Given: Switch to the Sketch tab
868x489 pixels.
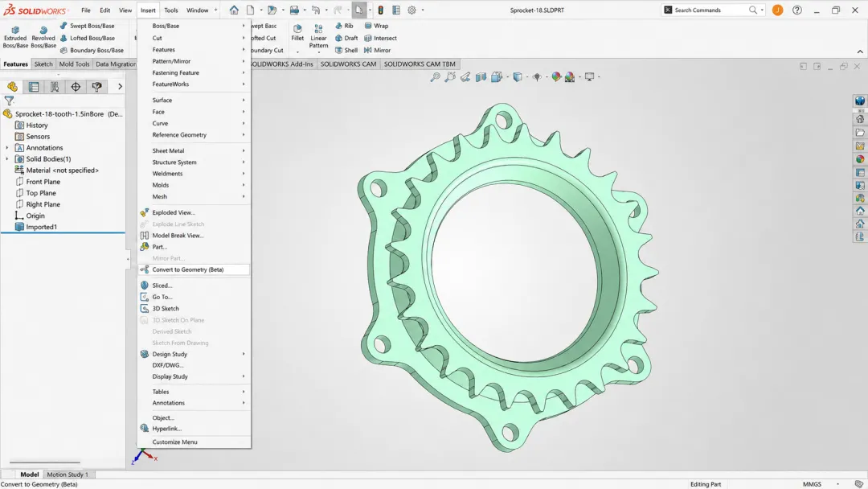Looking at the screenshot, I should pyautogui.click(x=43, y=64).
